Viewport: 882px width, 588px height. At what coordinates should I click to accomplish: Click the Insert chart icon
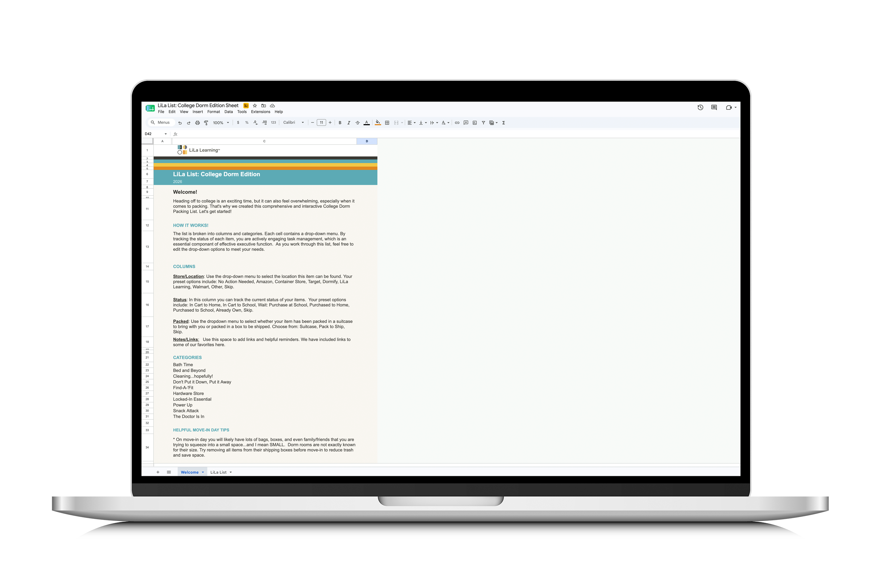pyautogui.click(x=475, y=123)
